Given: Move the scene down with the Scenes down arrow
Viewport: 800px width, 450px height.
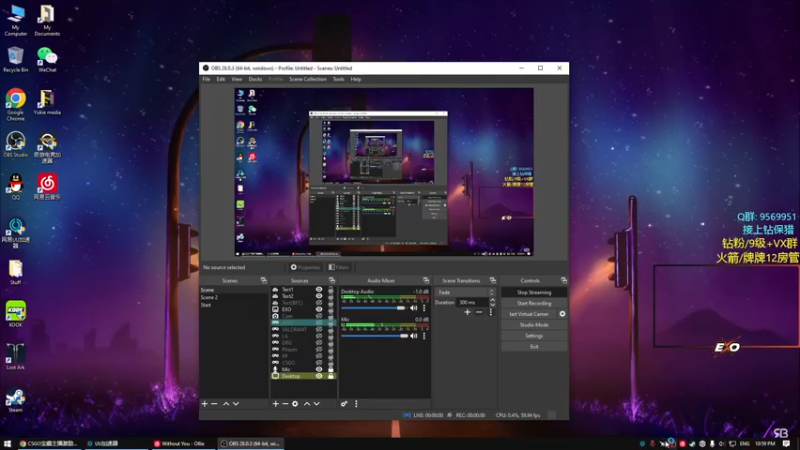Looking at the screenshot, I should tap(236, 404).
